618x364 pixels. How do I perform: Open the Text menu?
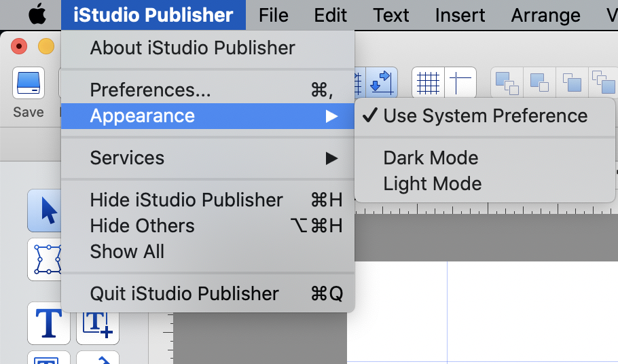click(x=391, y=15)
